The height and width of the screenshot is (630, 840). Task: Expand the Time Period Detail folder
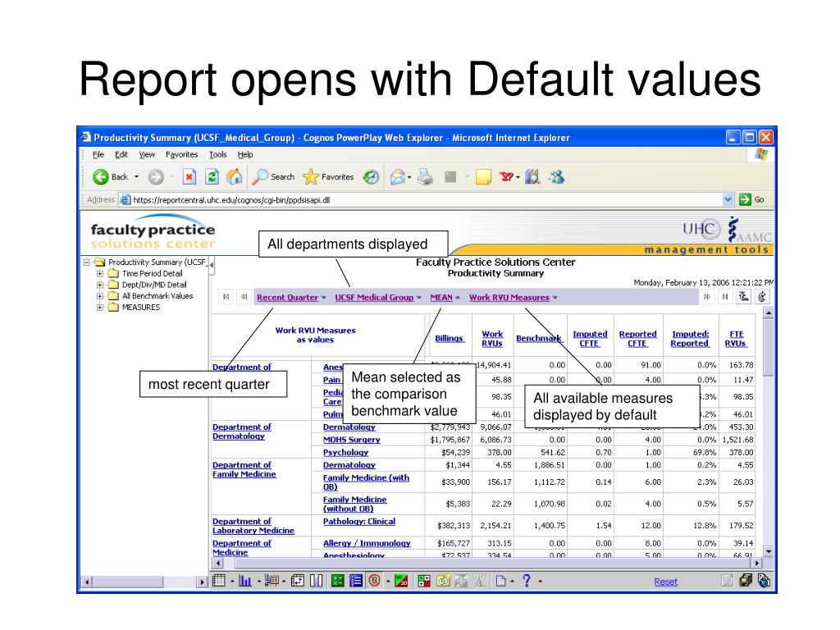pos(99,274)
